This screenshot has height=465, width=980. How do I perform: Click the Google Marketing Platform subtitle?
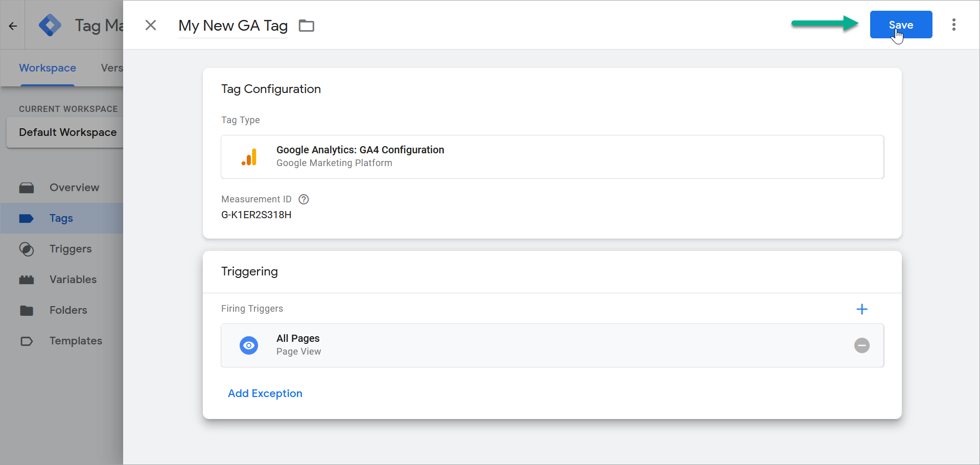pos(334,163)
